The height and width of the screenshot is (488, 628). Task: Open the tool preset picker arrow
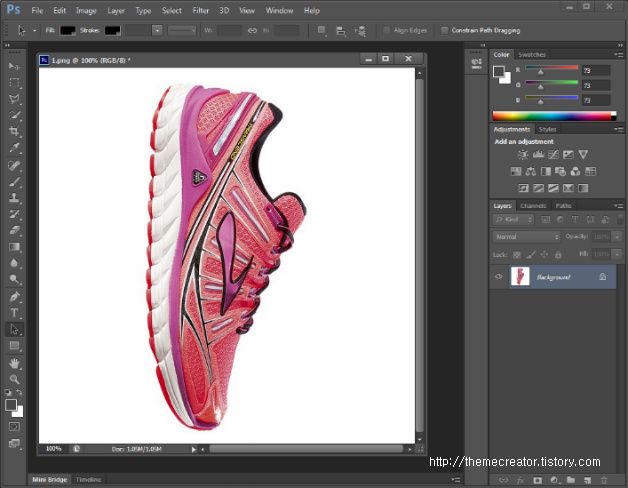click(x=34, y=30)
